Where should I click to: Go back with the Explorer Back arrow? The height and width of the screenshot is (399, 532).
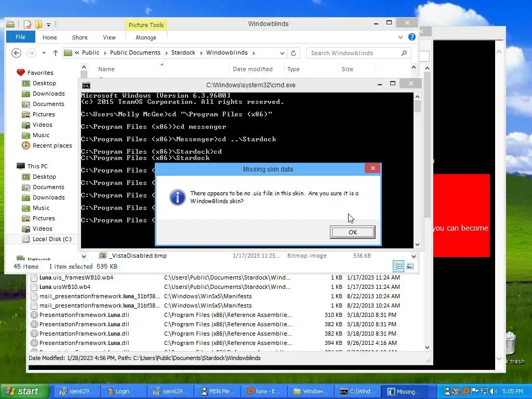[16, 53]
